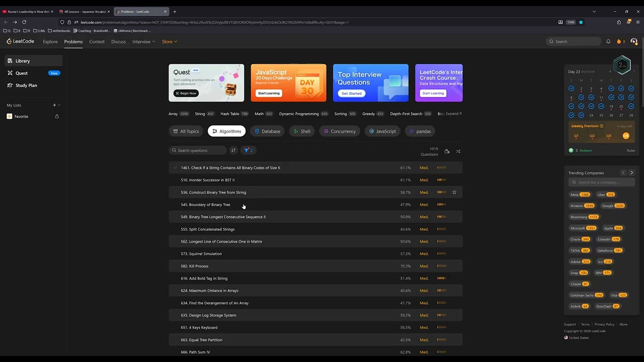The image size is (644, 362).
Task: Open Study Plan in sidebar
Action: 34,85
